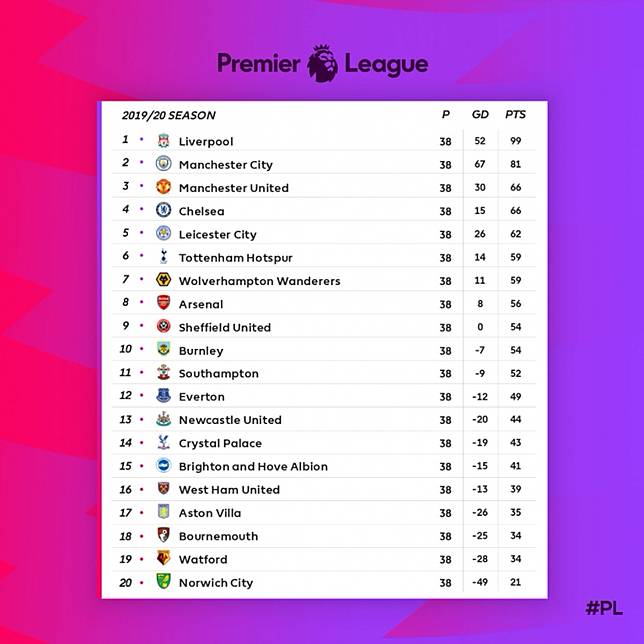Click the Arsenal cannon crest
644x644 pixels.
163,303
